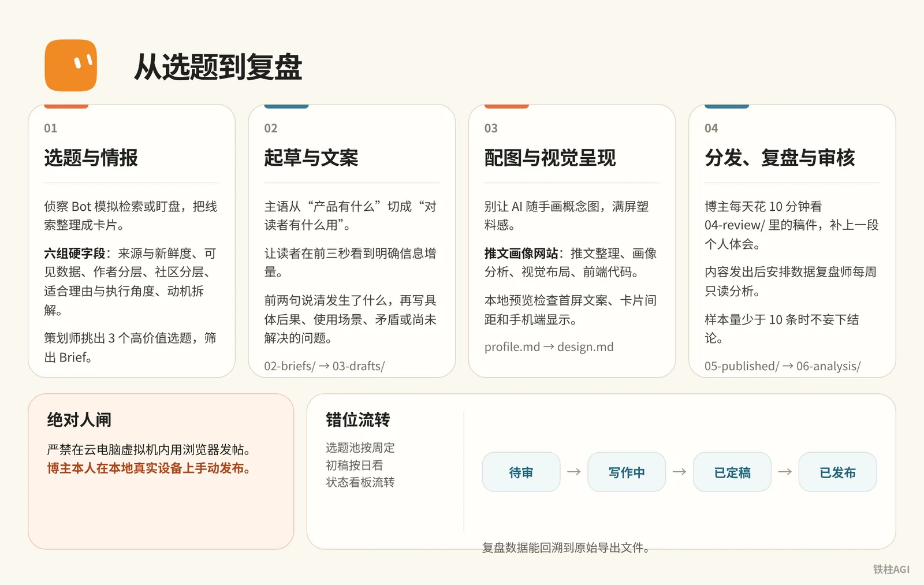This screenshot has width=924, height=585.
Task: Click the orange text 博主本人在本地真实设备上手动发布。
Action: [x=149, y=468]
